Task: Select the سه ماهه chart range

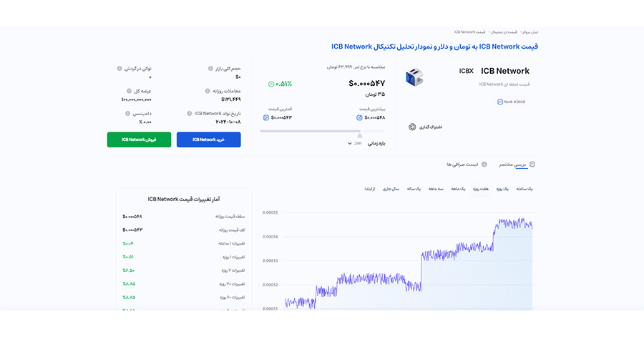Action: (436, 189)
